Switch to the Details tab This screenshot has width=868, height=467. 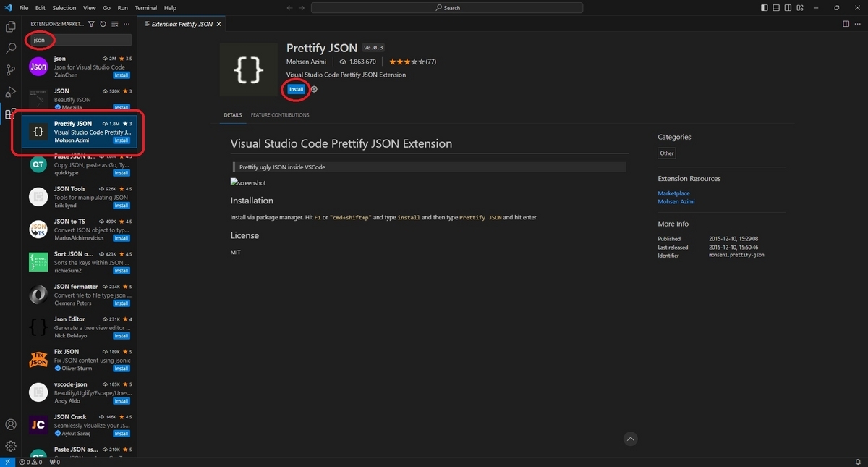pyautogui.click(x=232, y=115)
